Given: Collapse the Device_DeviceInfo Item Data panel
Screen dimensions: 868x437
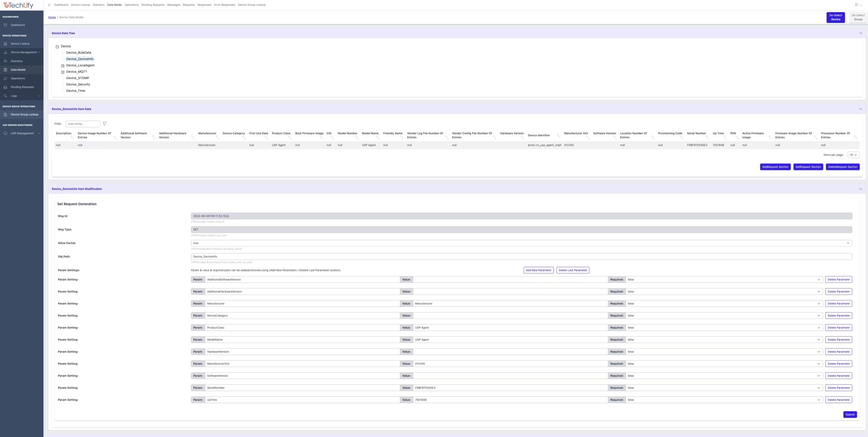Looking at the screenshot, I should pos(860,109).
